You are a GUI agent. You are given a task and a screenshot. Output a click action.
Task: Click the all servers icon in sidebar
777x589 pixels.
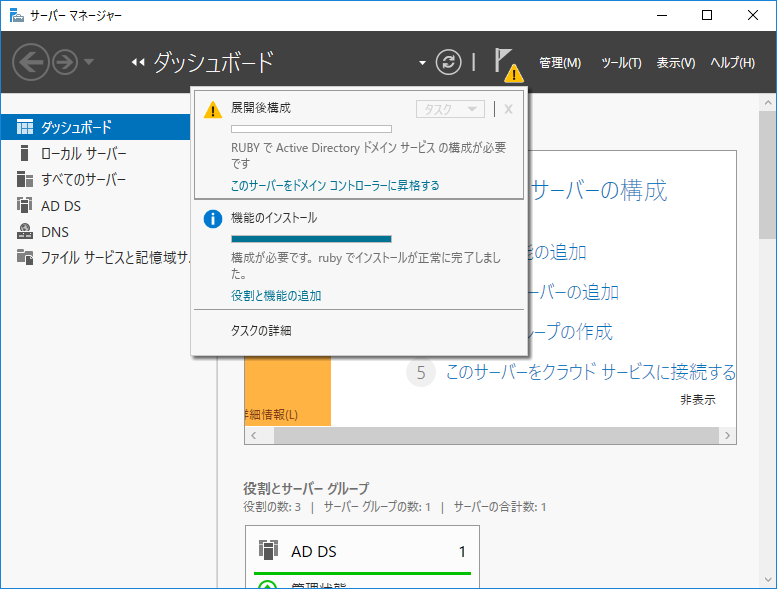[25, 179]
